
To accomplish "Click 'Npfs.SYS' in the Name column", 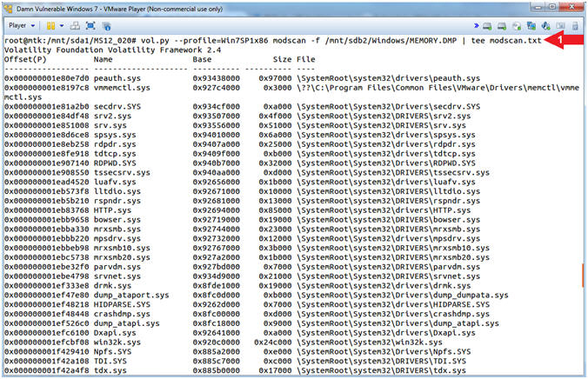I will coord(112,352).
